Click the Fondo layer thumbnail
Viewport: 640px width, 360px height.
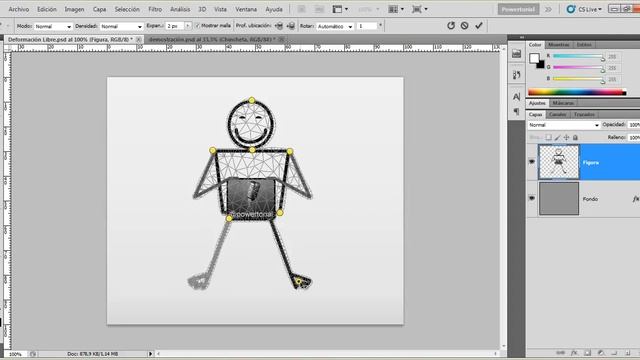[559, 198]
